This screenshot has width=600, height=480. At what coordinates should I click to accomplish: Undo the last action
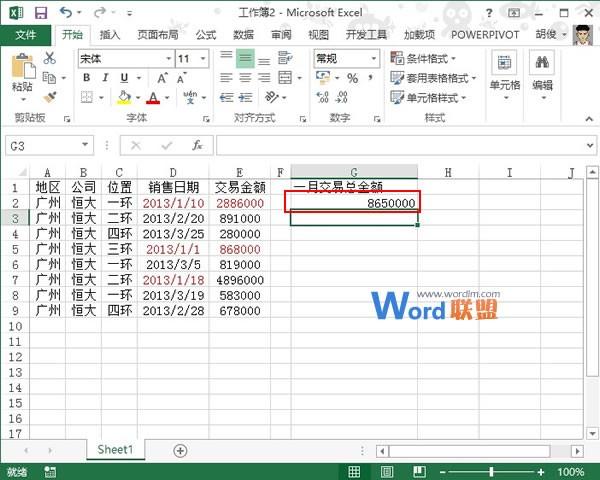tap(66, 13)
